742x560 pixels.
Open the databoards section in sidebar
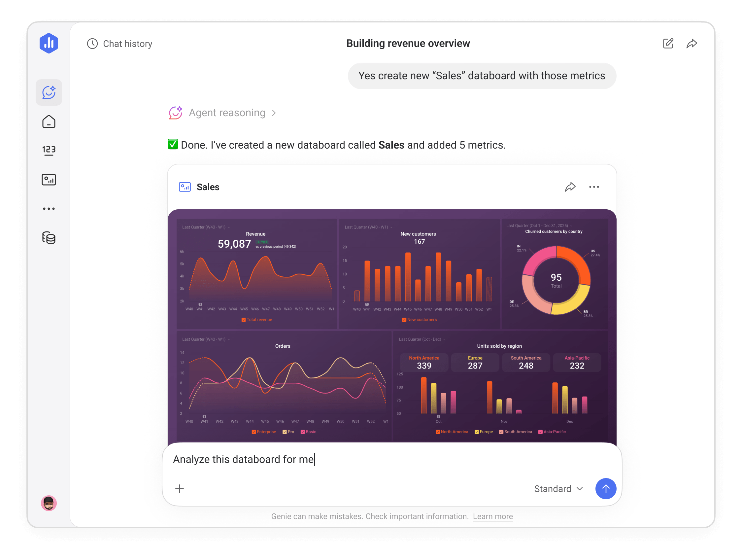tap(49, 180)
